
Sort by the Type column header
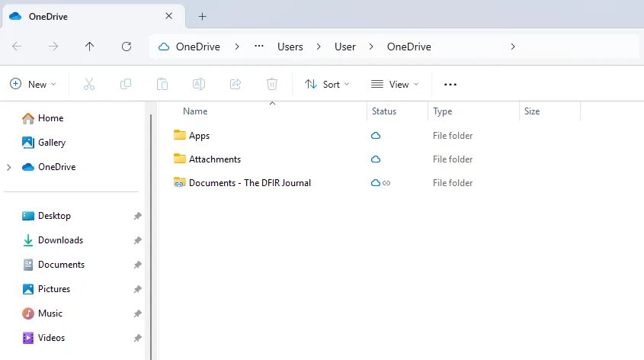coord(442,111)
